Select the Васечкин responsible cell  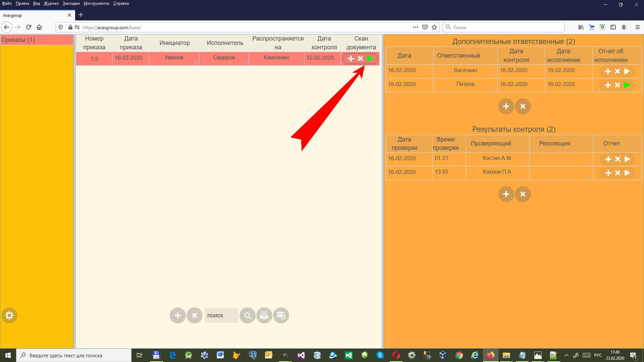click(465, 70)
